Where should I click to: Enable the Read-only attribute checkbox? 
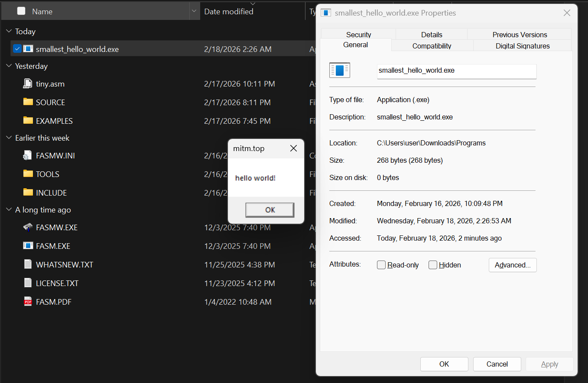[381, 265]
